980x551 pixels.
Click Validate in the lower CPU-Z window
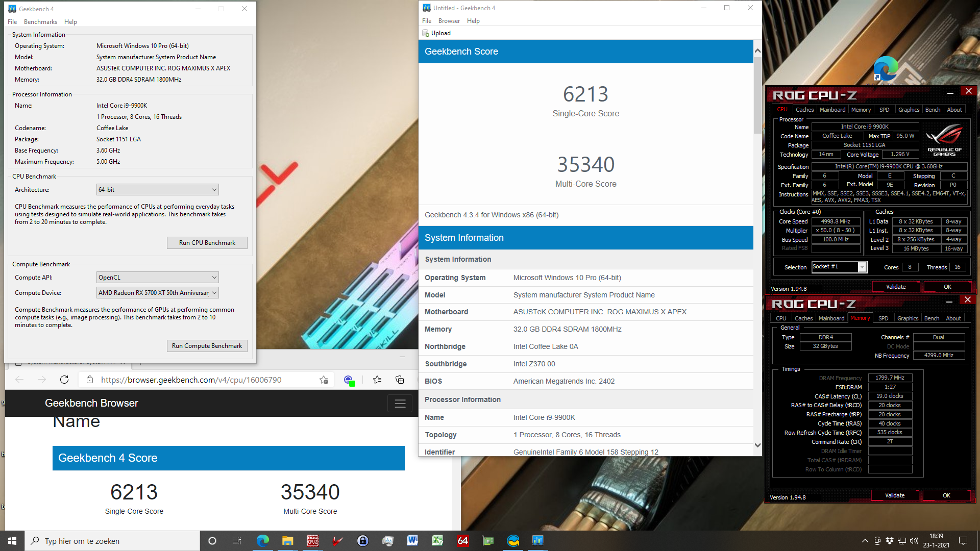pos(895,495)
